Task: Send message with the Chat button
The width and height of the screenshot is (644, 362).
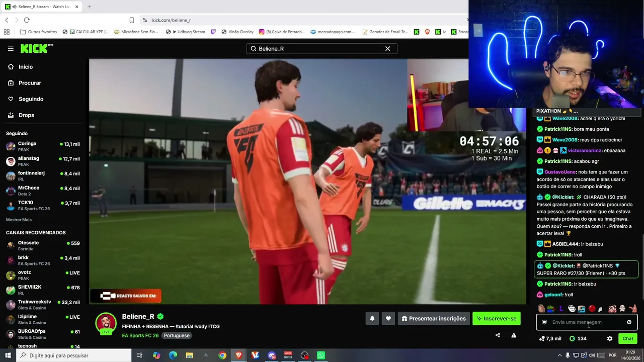Action: click(x=628, y=338)
